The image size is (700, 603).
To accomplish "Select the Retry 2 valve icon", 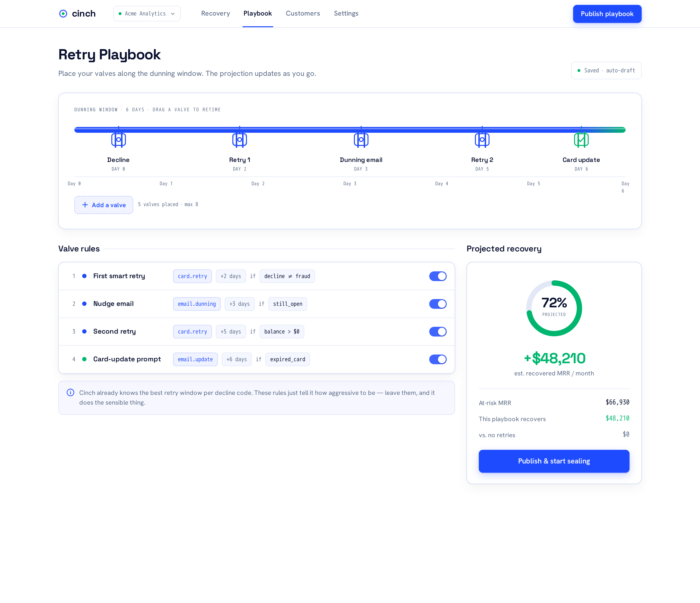I will [x=482, y=139].
